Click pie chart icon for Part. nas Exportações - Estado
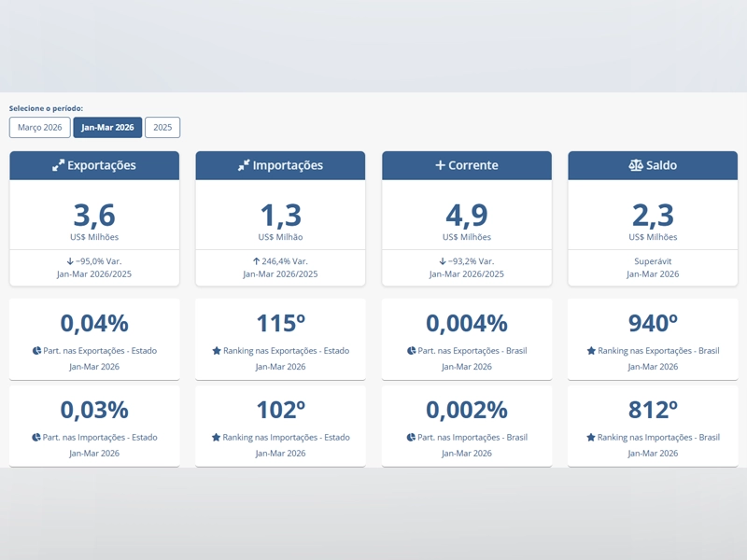This screenshot has height=560, width=747. point(36,351)
